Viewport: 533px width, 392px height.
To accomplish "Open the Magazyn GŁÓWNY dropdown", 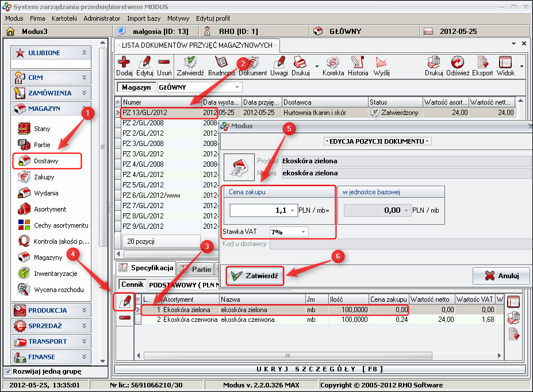I will [x=237, y=87].
